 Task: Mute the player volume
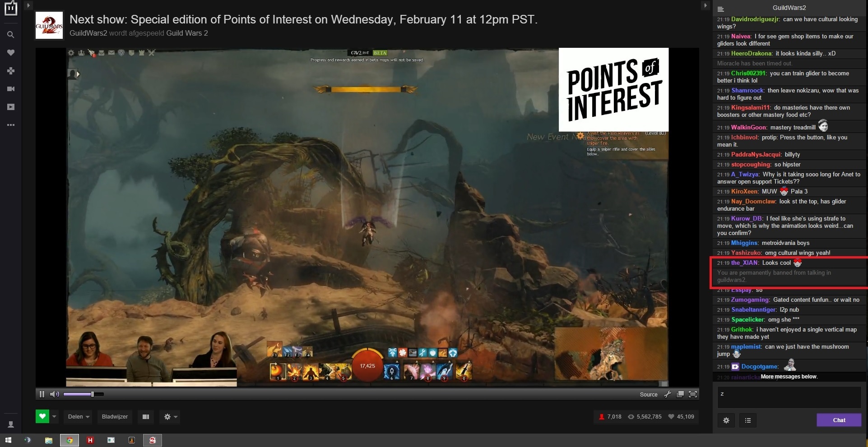[x=54, y=394]
